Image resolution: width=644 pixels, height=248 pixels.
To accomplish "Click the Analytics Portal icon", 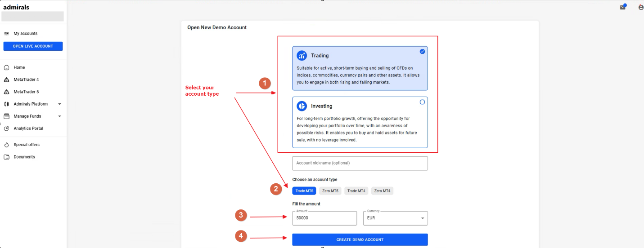I will click(x=6, y=128).
